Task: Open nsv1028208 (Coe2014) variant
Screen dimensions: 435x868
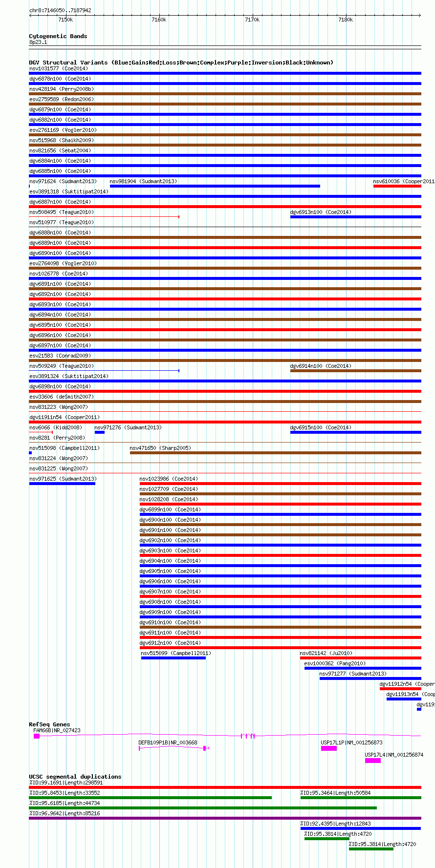Action: [169, 499]
